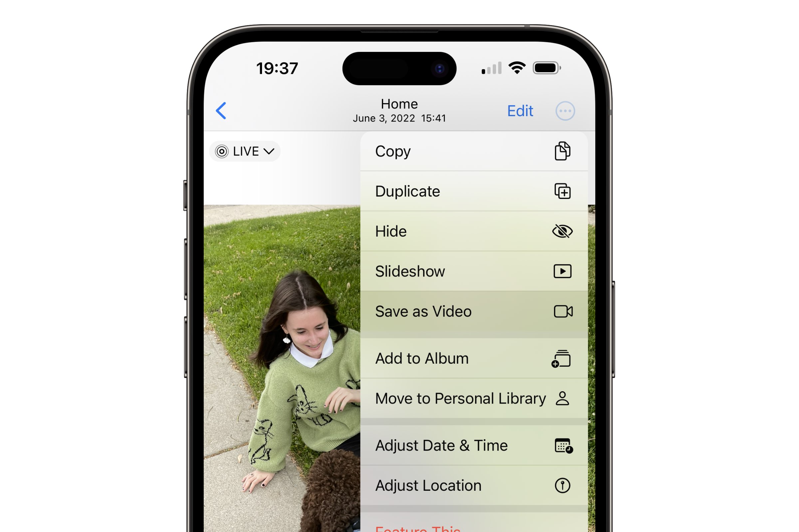The image size is (799, 532).
Task: Click the Copy icon in context menu
Action: [x=561, y=151]
